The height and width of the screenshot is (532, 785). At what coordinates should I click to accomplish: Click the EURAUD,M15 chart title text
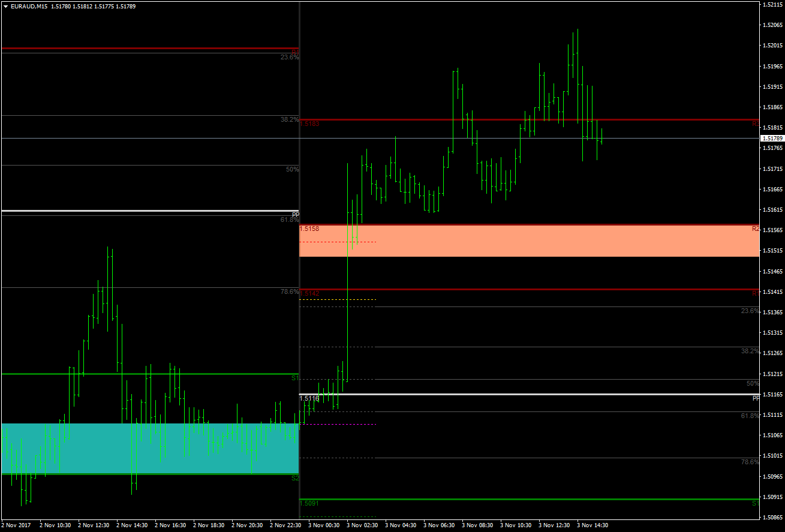pyautogui.click(x=29, y=6)
